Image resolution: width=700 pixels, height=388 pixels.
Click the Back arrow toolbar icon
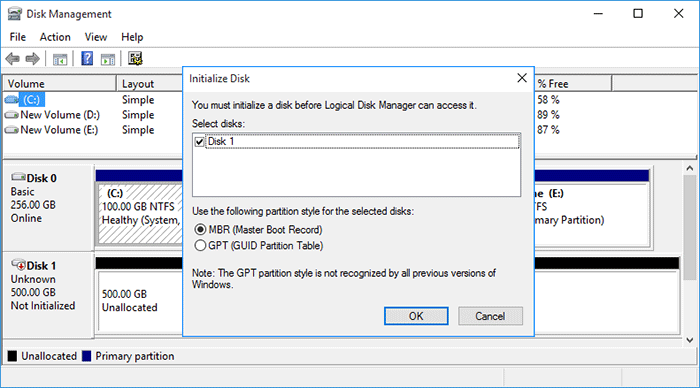pyautogui.click(x=12, y=58)
